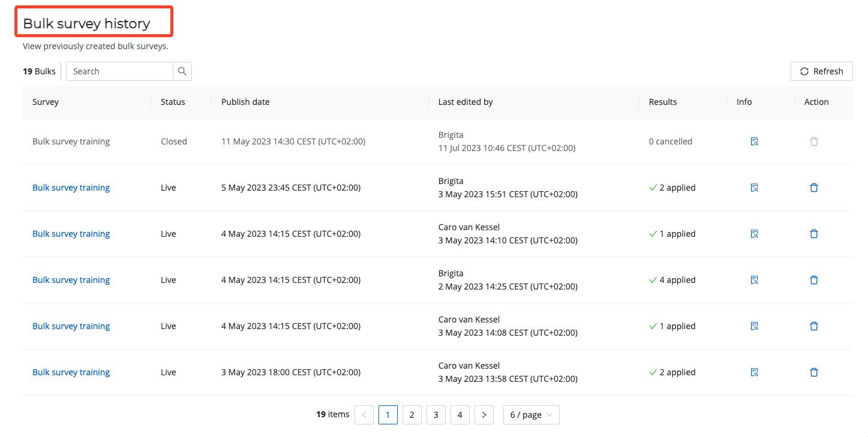Go to next page using right chevron

(483, 415)
